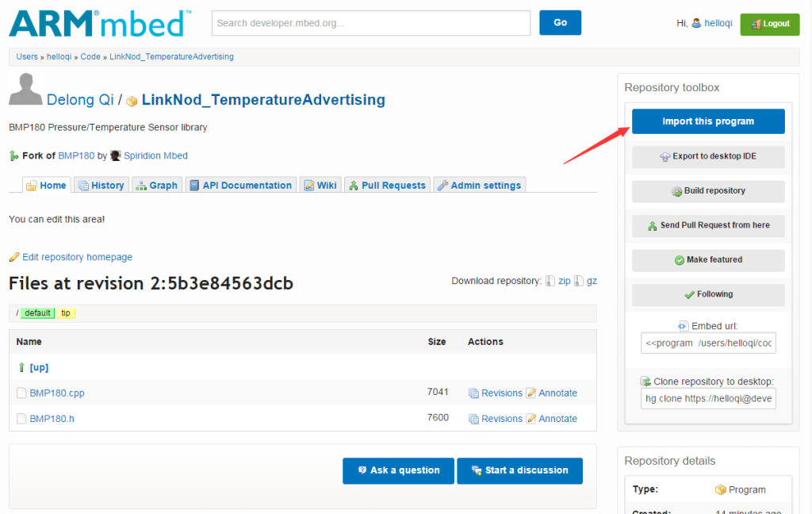Click Spiridion Mbed's avatar icon
Screen dimensions: 812x514
click(116, 155)
